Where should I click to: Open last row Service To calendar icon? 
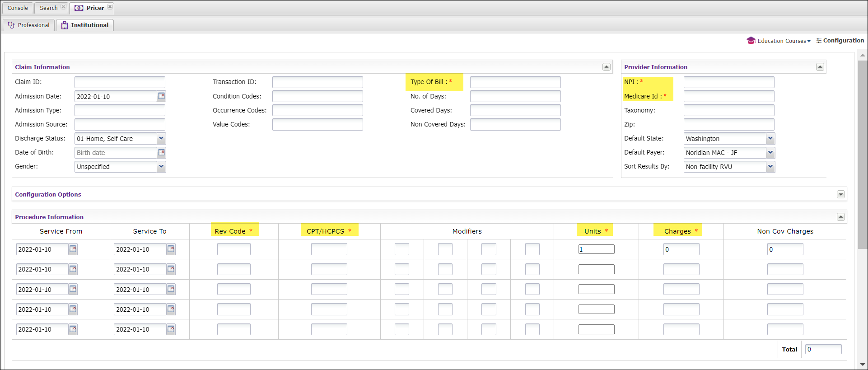point(171,329)
